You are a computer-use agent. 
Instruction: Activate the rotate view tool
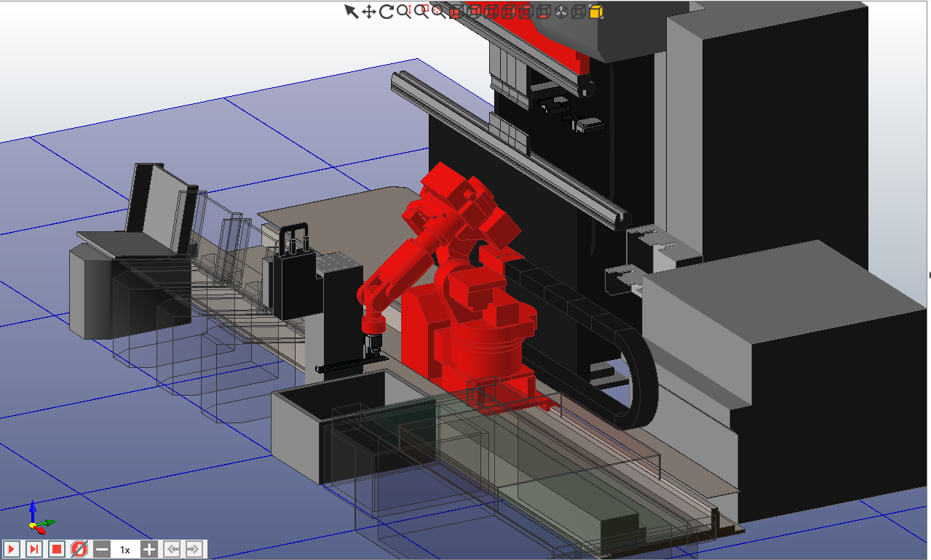click(x=386, y=11)
